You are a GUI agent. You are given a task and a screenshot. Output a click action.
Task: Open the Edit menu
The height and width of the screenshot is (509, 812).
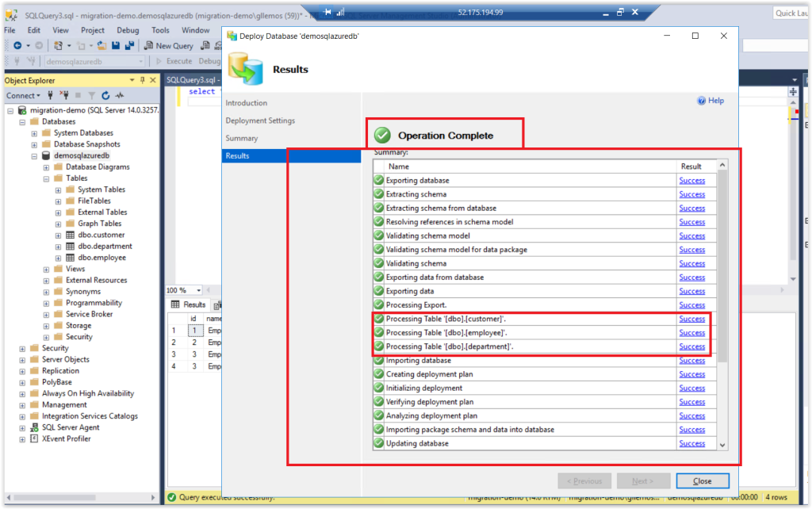pos(33,30)
